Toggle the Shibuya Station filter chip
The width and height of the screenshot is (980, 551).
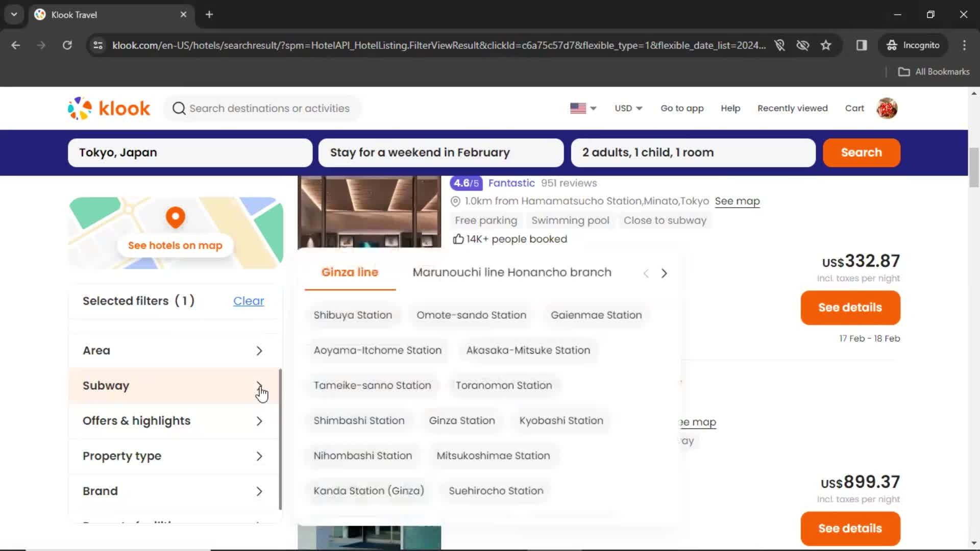(x=353, y=315)
